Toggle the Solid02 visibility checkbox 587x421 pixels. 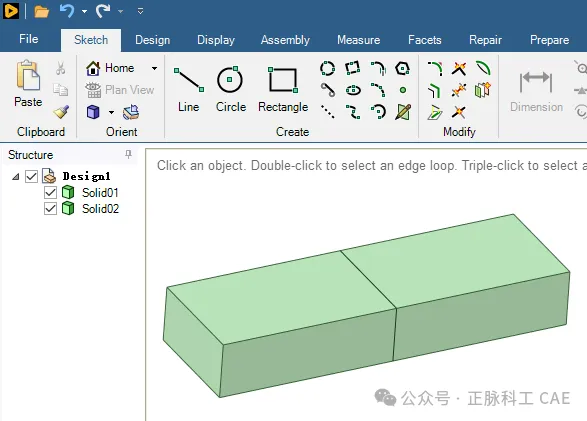click(x=50, y=208)
